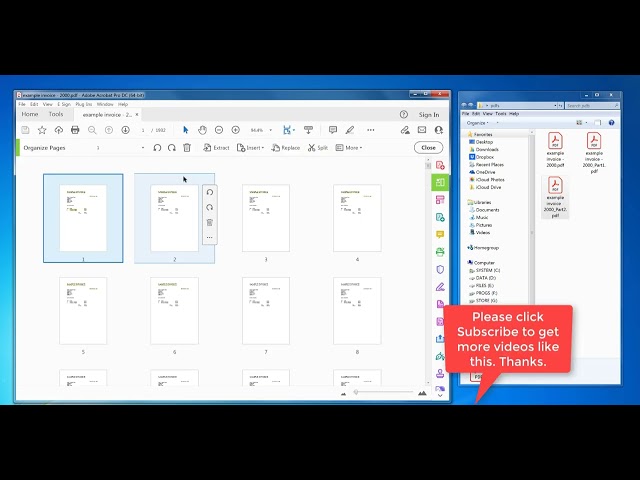Screen dimensions: 640x480
Task: Open the find text magnifier in Acrobat toolbar
Action: click(92, 130)
